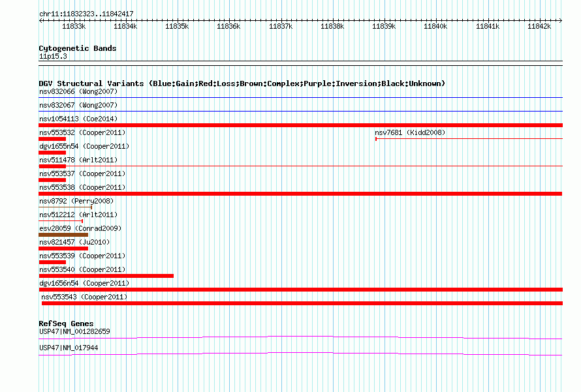Click the DGV Structural Variants track title
Viewport: 581px width, 392px height.
pos(242,83)
